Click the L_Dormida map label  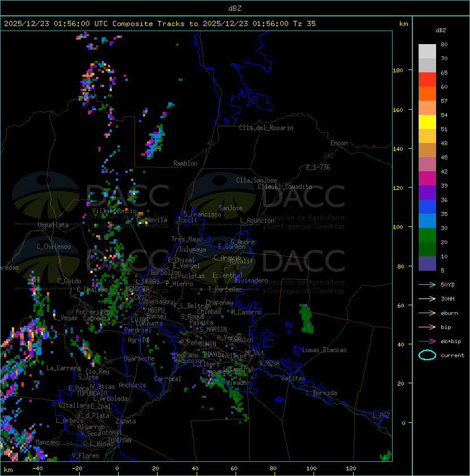(x=321, y=393)
